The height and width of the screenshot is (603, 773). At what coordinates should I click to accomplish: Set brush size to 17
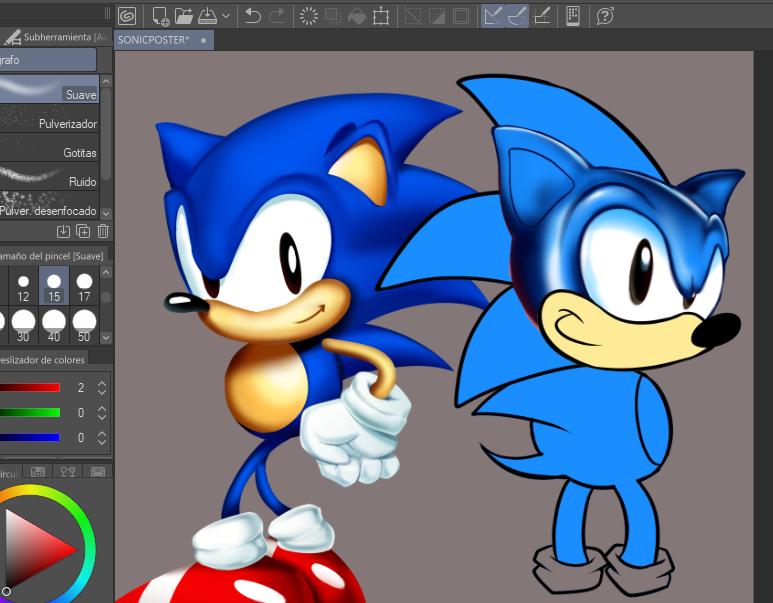pos(84,288)
